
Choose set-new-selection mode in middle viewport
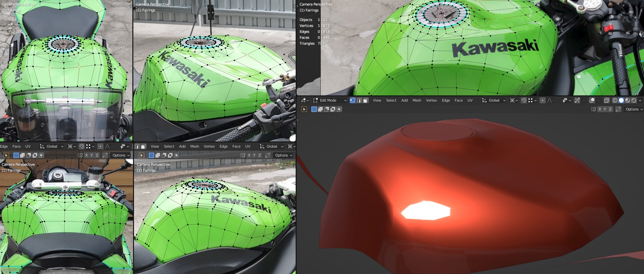pyautogui.click(x=151, y=155)
